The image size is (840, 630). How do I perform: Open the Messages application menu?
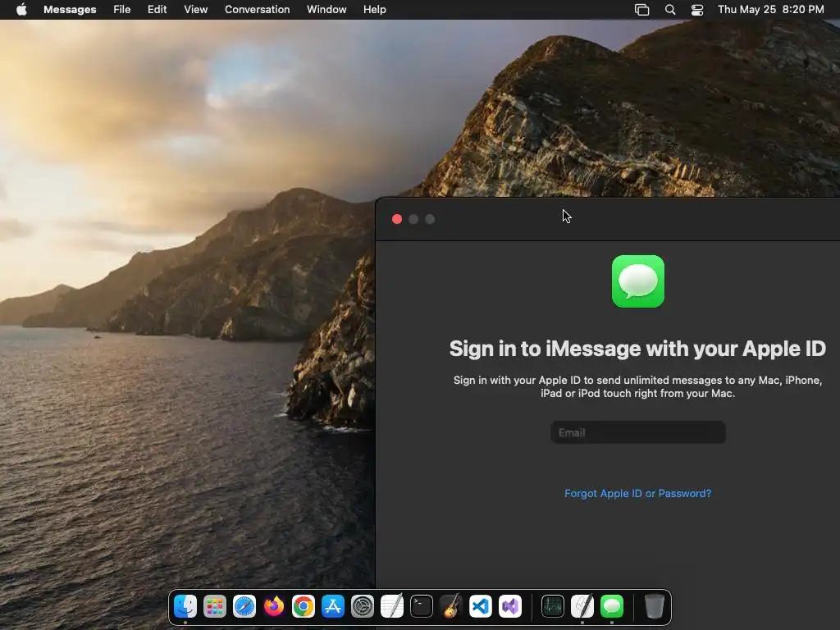coord(70,10)
